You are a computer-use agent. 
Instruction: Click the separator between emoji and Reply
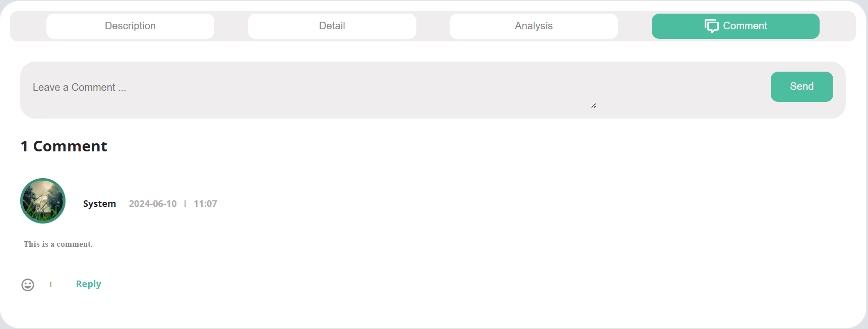(51, 285)
